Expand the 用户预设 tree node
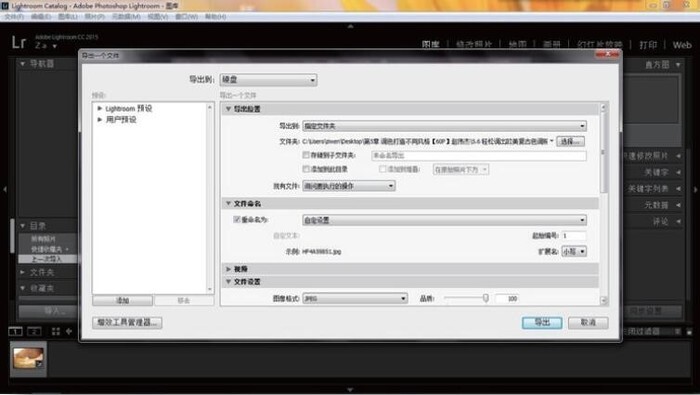Image resolution: width=700 pixels, height=395 pixels. 100,120
